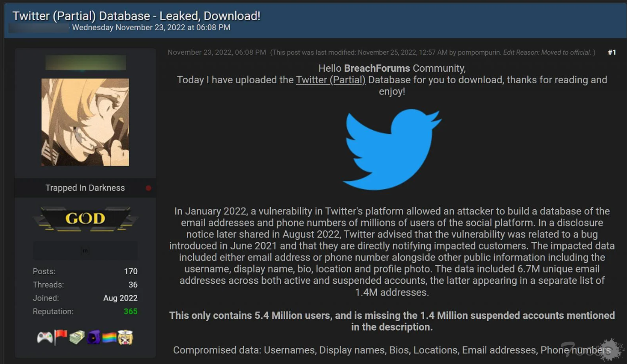Click the red flag award badge
627x364 pixels.
[61, 337]
